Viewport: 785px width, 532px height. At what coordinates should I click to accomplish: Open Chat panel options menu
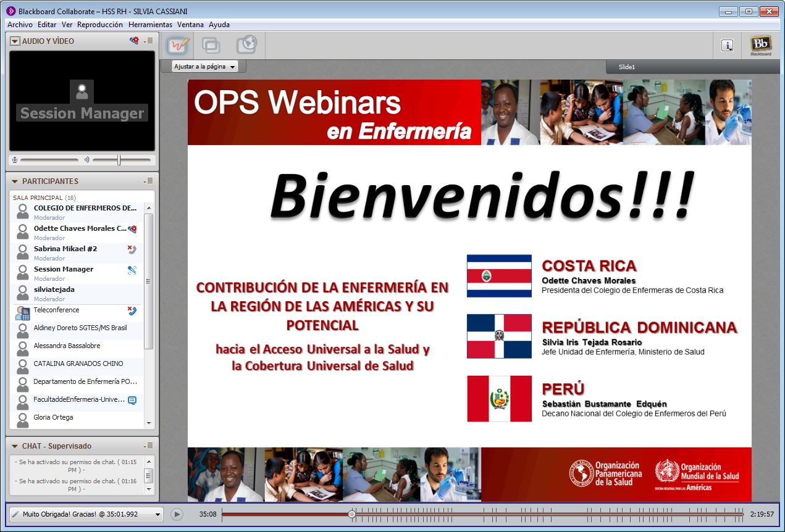pos(148,446)
